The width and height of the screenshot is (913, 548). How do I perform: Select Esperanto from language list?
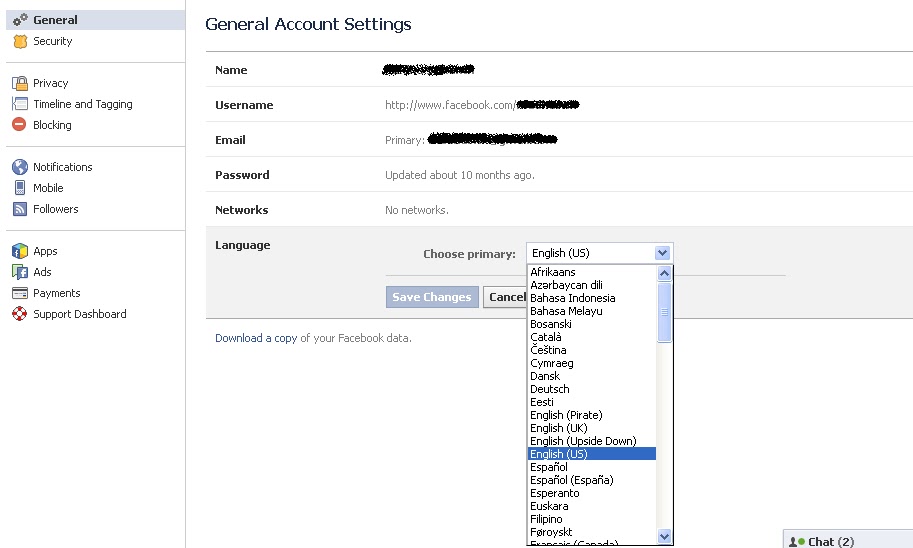coord(592,493)
